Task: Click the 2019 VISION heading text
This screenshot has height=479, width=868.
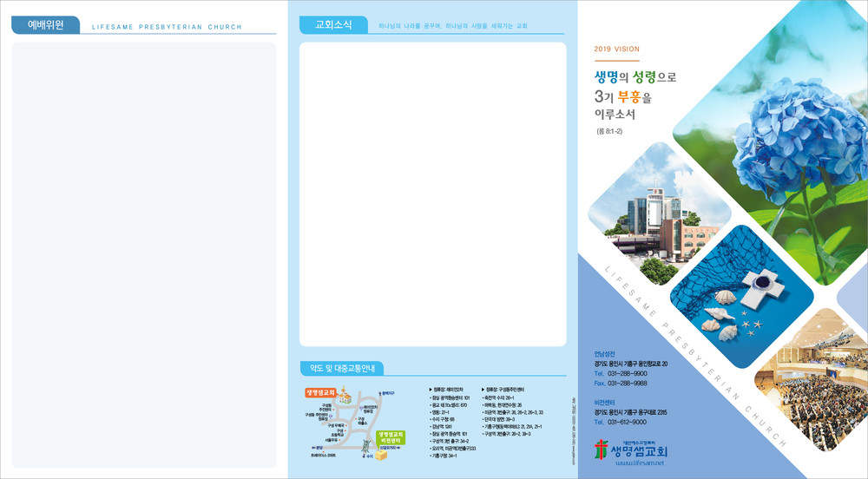Action: click(616, 49)
